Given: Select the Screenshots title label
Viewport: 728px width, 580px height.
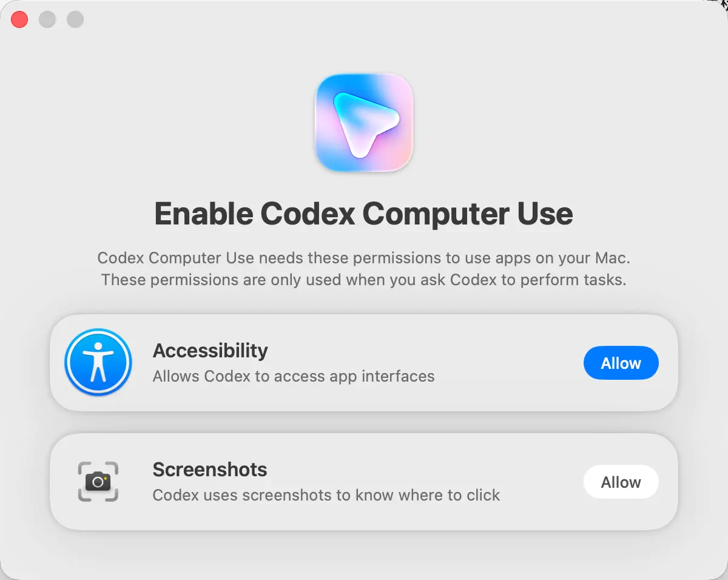Looking at the screenshot, I should [210, 469].
